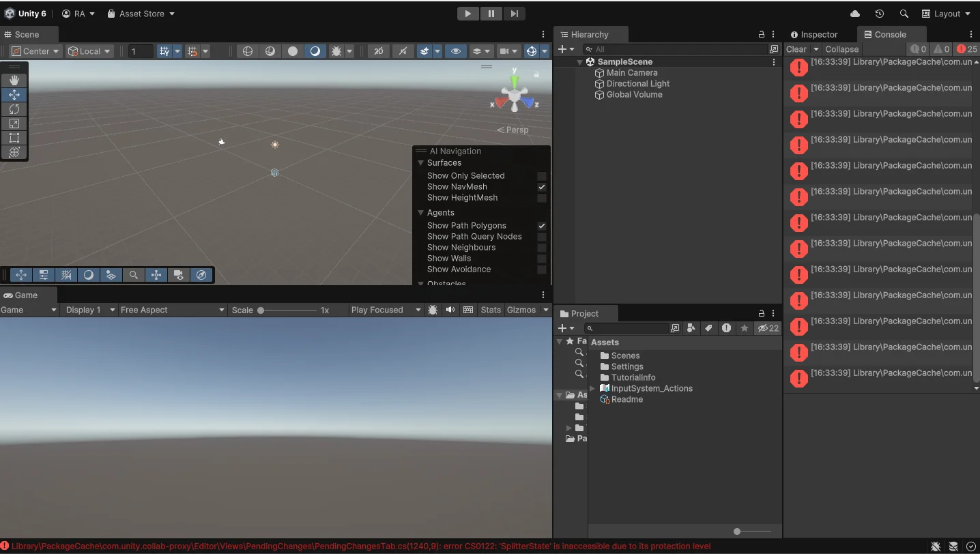Select the Rotate tool in Scene

tap(14, 109)
